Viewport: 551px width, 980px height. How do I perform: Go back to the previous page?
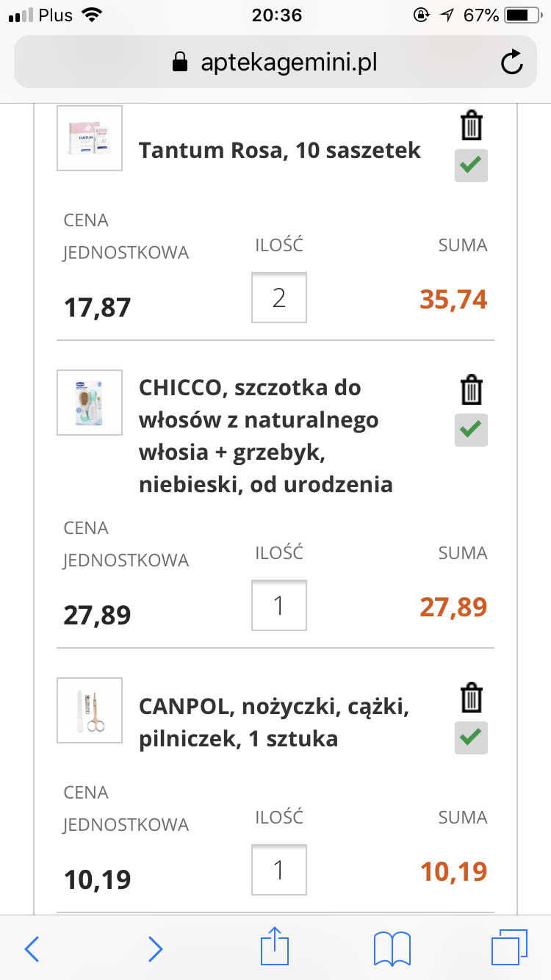[32, 949]
